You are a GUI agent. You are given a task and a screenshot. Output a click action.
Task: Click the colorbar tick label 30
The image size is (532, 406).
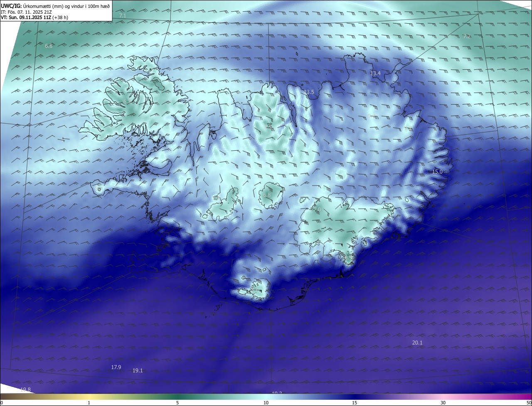443,403
